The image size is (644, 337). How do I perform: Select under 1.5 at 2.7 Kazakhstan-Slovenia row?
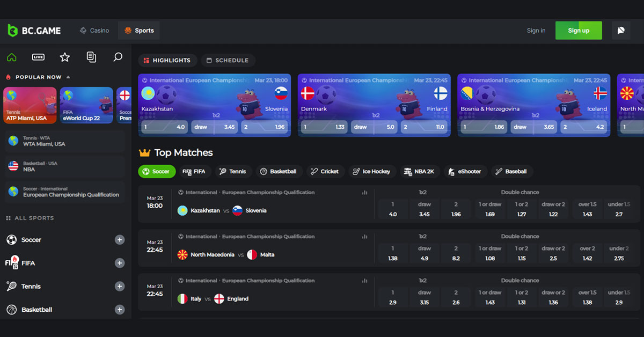click(x=619, y=209)
